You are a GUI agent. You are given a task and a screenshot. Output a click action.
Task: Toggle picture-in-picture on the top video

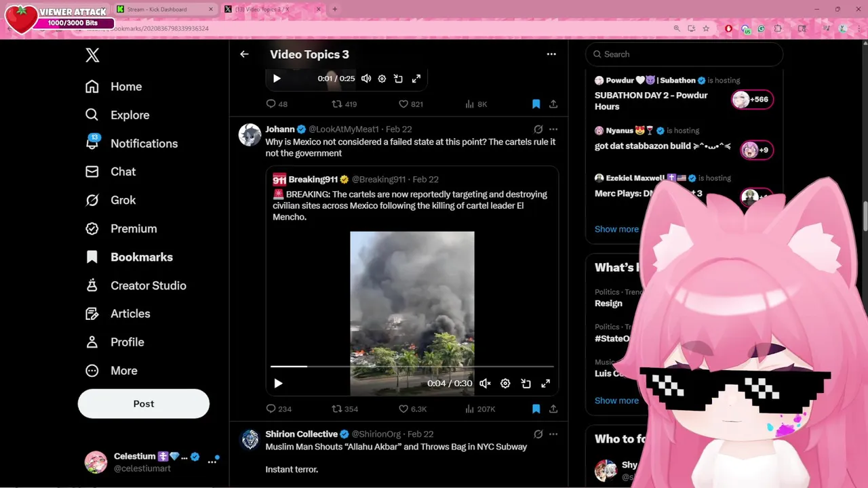pyautogui.click(x=398, y=79)
